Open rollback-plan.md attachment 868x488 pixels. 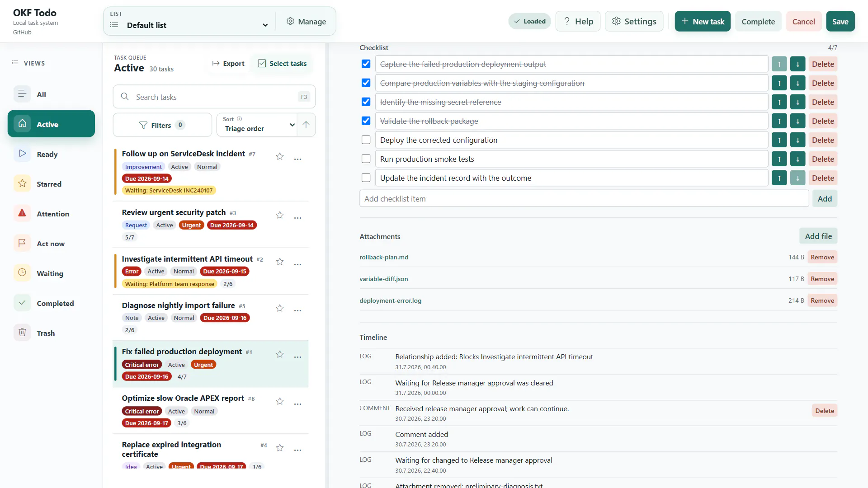(384, 257)
